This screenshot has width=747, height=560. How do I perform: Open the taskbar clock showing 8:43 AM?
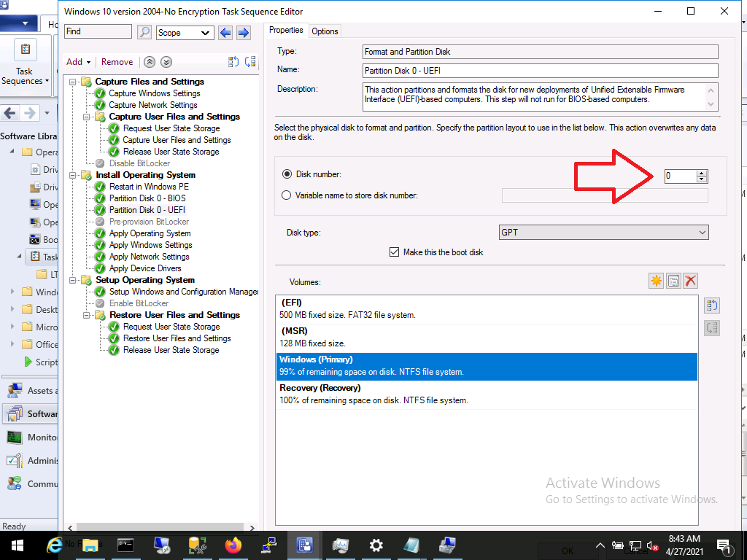tap(684, 545)
